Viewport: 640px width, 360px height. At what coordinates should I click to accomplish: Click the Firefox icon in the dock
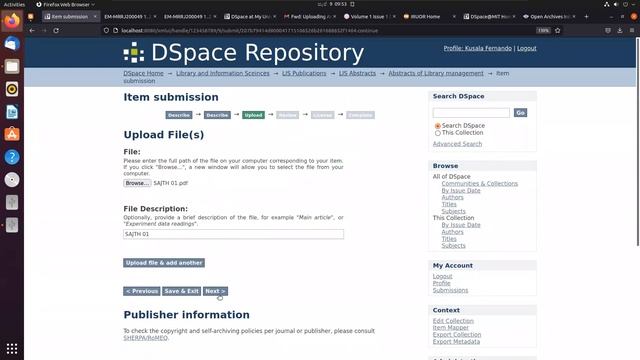(x=12, y=20)
